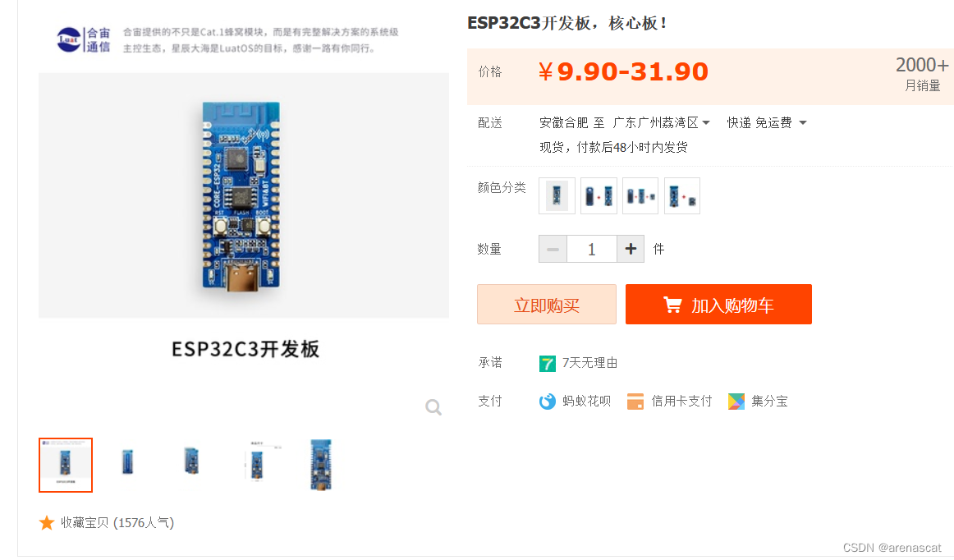Select the third color classification swatch
This screenshot has width=954, height=560.
(x=640, y=195)
